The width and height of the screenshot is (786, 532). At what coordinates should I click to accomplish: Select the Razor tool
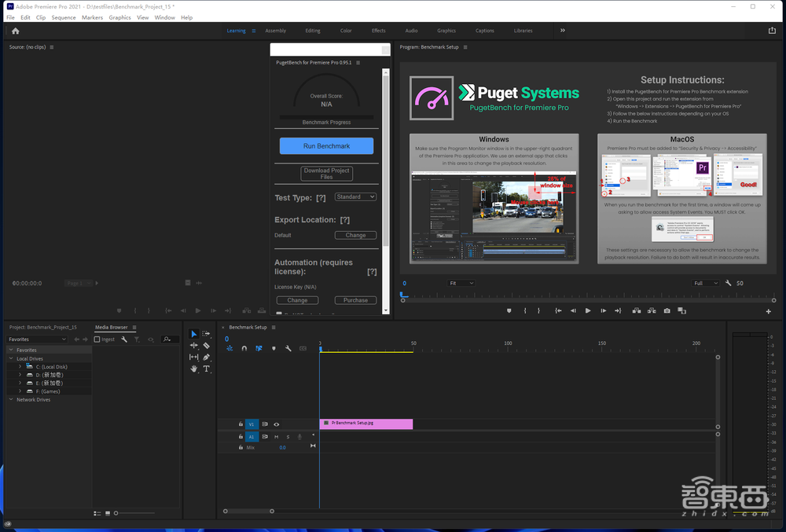tap(207, 346)
